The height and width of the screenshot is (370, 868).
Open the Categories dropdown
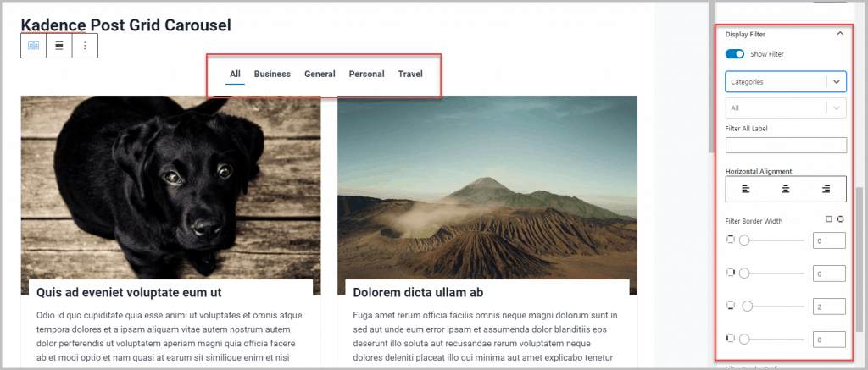(x=786, y=81)
